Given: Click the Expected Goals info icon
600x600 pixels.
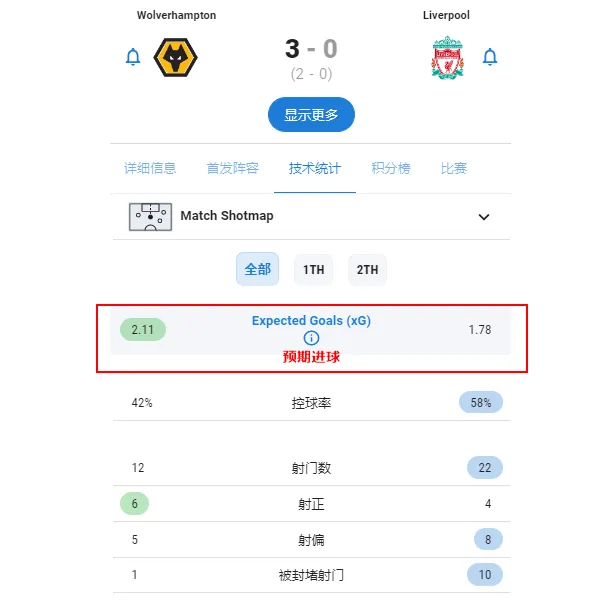Looking at the screenshot, I should pos(311,338).
